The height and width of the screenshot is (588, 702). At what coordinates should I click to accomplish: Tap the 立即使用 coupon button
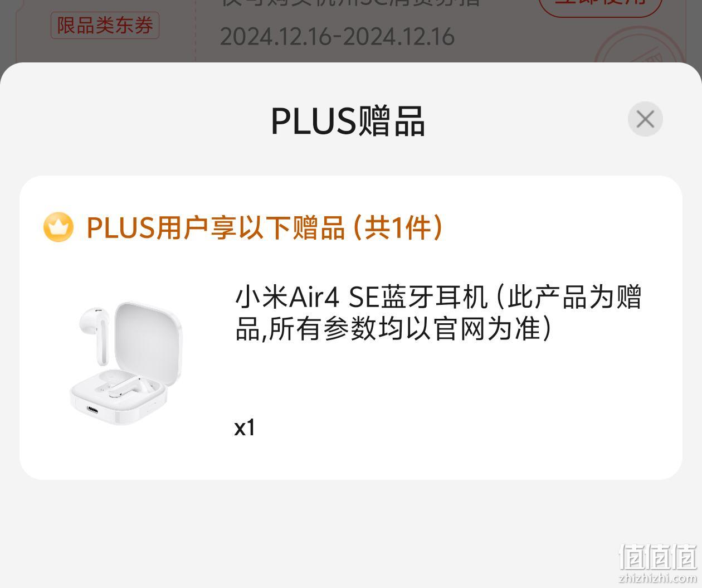coord(600,4)
